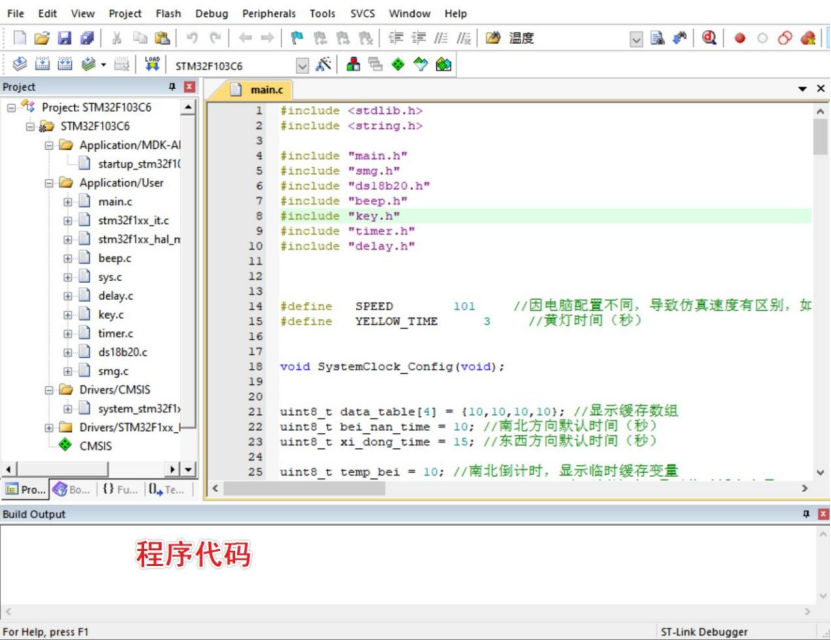Select the CMSIS tree item
Viewport: 831px width, 640px height.
point(95,446)
